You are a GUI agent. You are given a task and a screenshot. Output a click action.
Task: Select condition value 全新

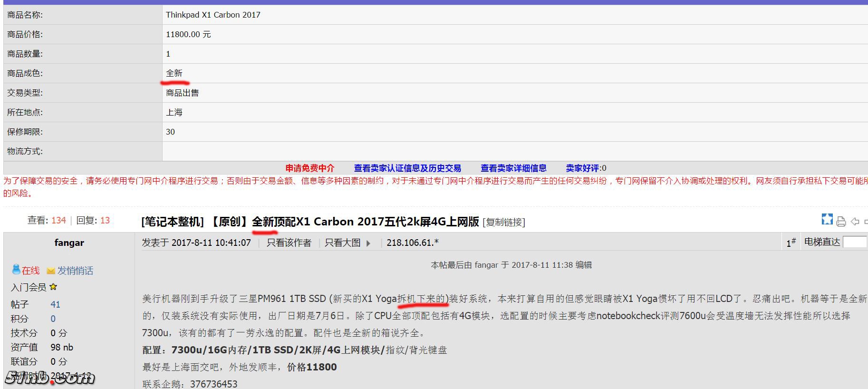[x=174, y=73]
